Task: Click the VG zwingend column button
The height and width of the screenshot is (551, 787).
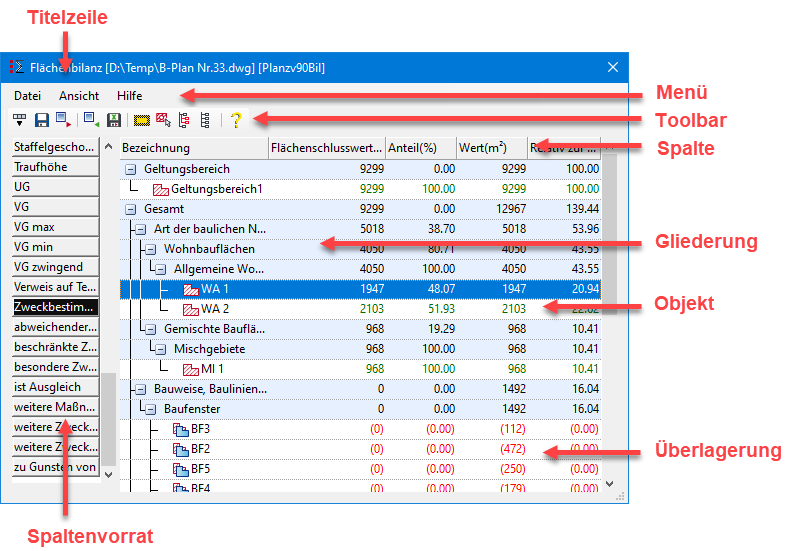Action: tap(54, 267)
